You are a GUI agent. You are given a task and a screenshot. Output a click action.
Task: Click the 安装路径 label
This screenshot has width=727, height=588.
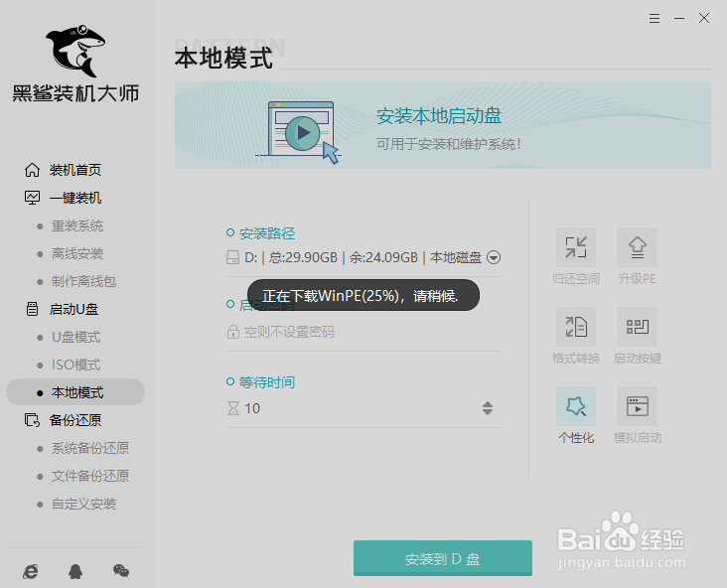(x=267, y=233)
